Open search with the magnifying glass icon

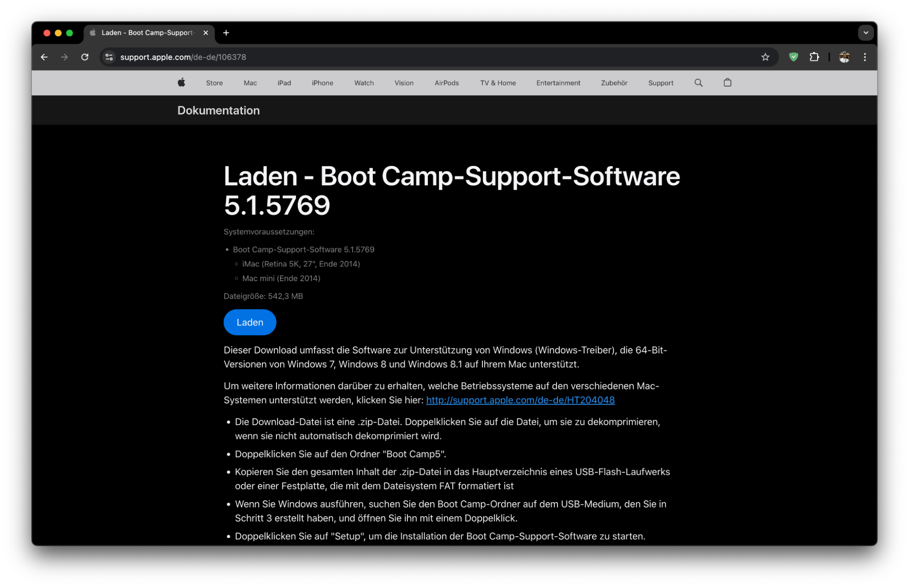click(x=698, y=83)
